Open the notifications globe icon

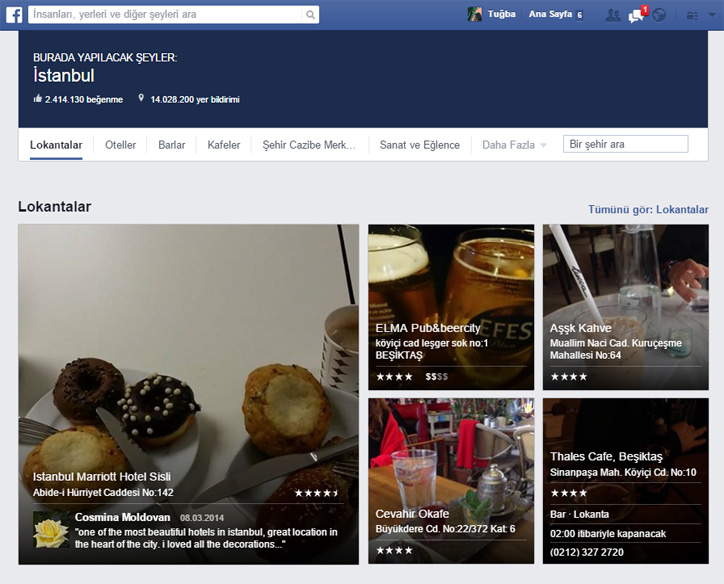click(659, 15)
